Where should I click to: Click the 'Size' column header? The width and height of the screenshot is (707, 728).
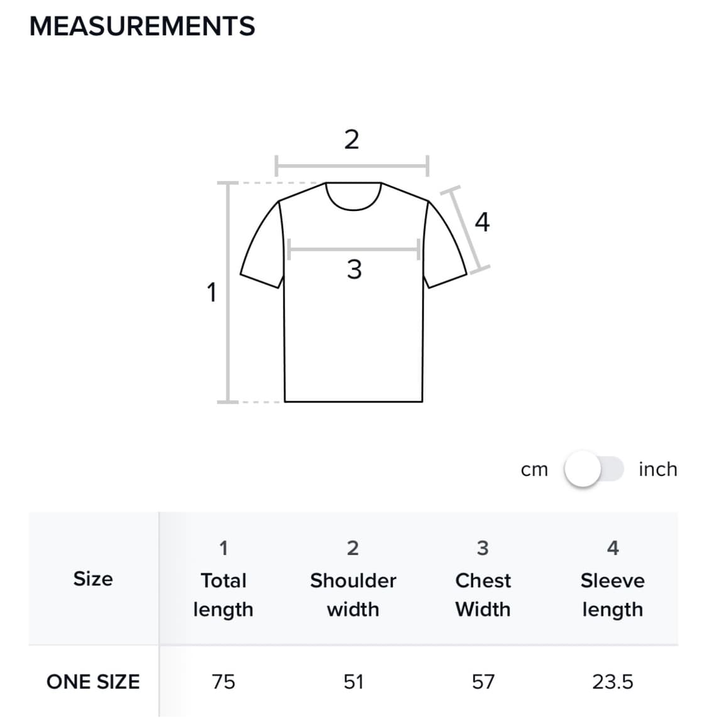93,579
